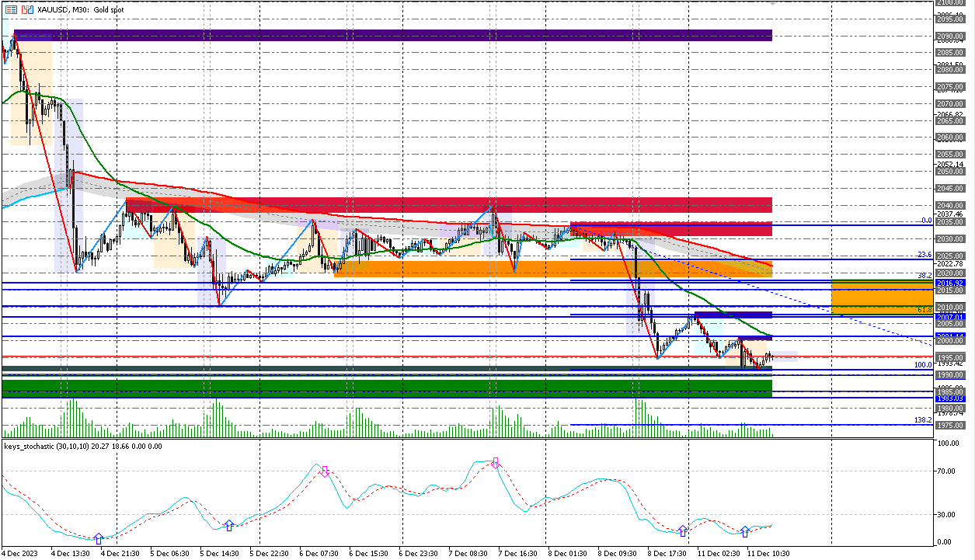
Task: Click the rightmost pink stochastic down arrow
Action: tap(495, 463)
